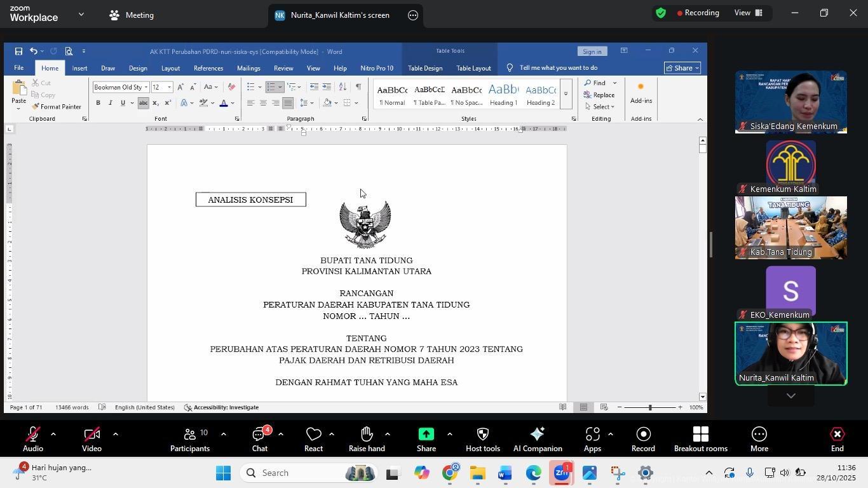
Task: Select the Kab.Tana Tidung video thumbnail
Action: [x=790, y=227]
